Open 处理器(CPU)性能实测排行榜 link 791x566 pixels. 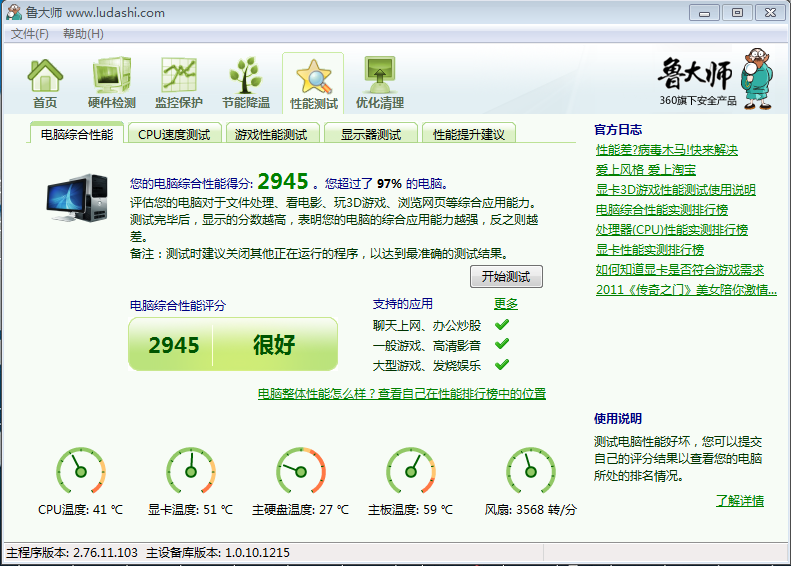point(671,230)
